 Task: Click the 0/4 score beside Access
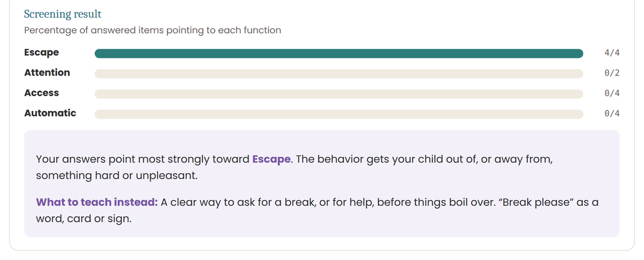click(x=612, y=93)
